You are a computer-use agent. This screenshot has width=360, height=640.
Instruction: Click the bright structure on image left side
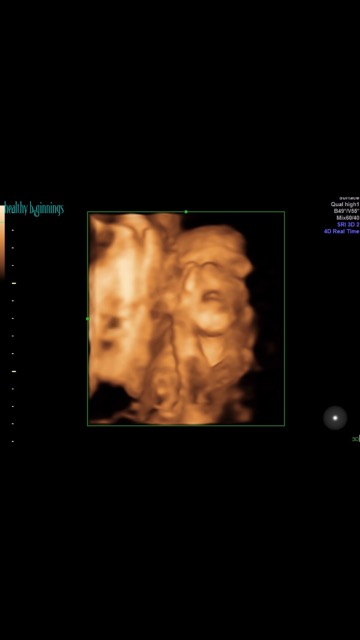click(122, 294)
